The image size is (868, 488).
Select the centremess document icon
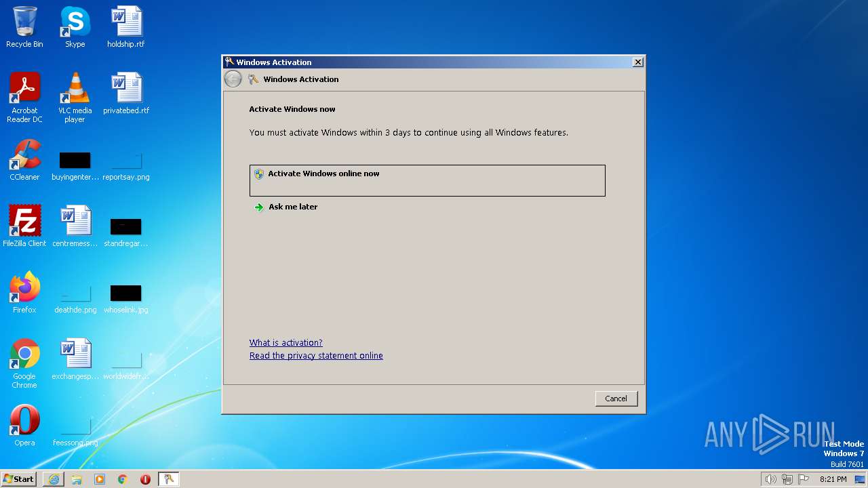pos(75,226)
